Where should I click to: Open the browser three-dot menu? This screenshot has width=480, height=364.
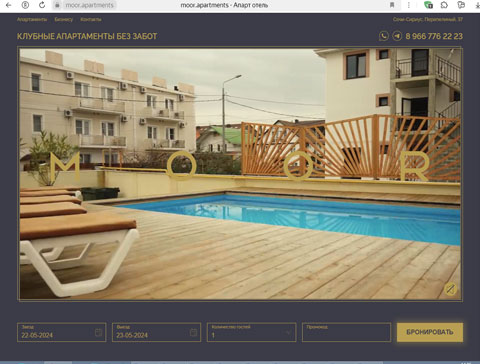pyautogui.click(x=409, y=5)
